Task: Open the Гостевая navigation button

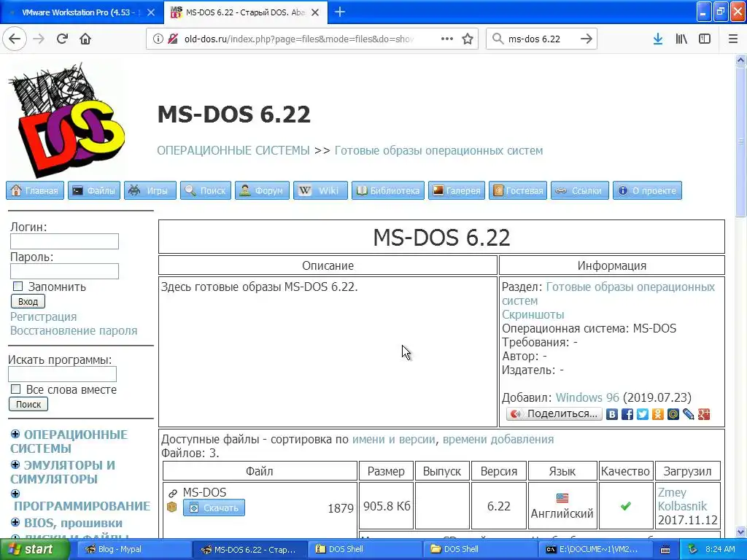Action: click(518, 190)
